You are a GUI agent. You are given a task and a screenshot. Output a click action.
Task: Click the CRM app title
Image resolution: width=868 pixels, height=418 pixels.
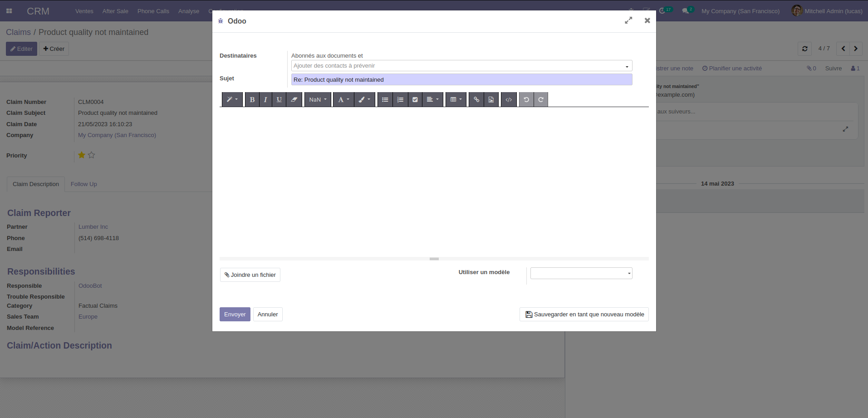click(38, 11)
